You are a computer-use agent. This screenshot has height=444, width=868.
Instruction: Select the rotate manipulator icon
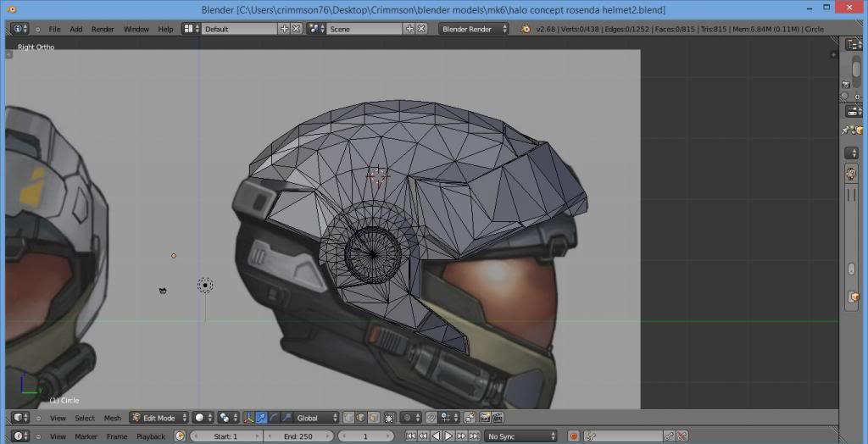pyautogui.click(x=275, y=418)
